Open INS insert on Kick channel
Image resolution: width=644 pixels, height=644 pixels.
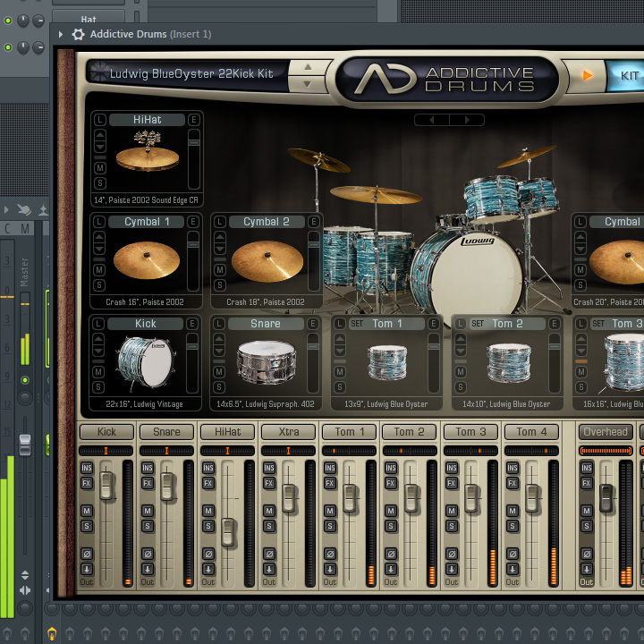tap(87, 468)
